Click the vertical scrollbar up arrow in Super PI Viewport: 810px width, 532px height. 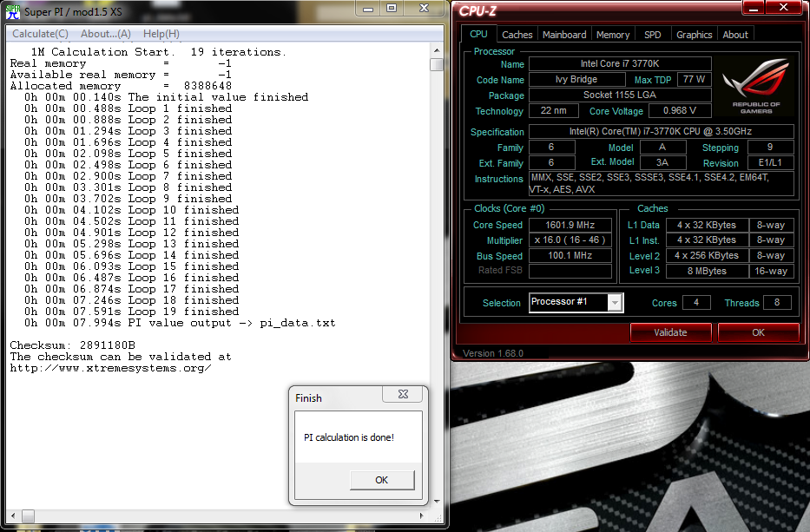point(437,50)
